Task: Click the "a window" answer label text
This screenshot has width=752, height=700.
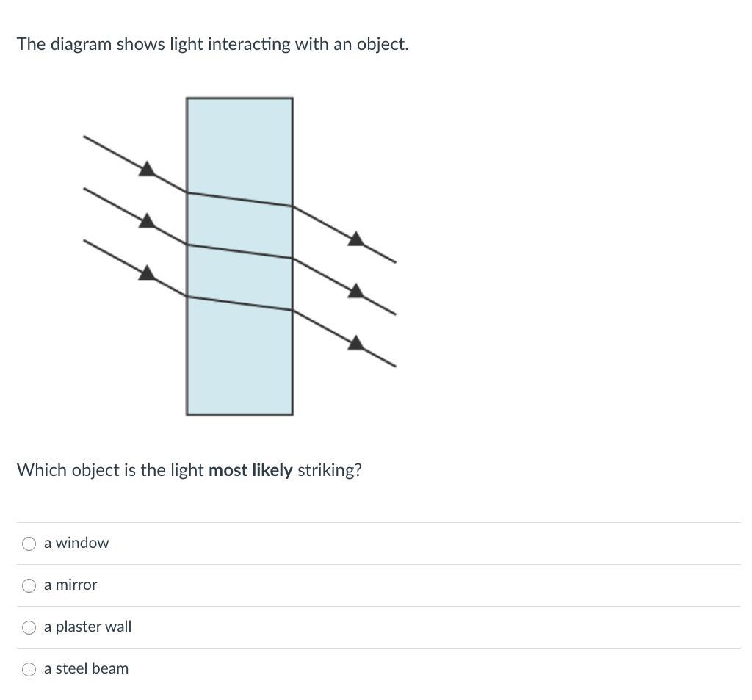Action: (76, 543)
